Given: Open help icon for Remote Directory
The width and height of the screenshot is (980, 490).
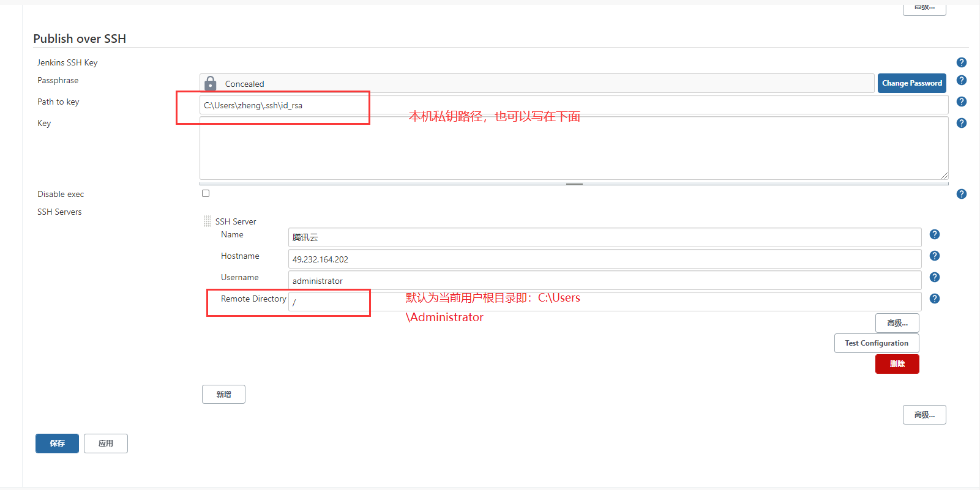Looking at the screenshot, I should click(x=935, y=299).
